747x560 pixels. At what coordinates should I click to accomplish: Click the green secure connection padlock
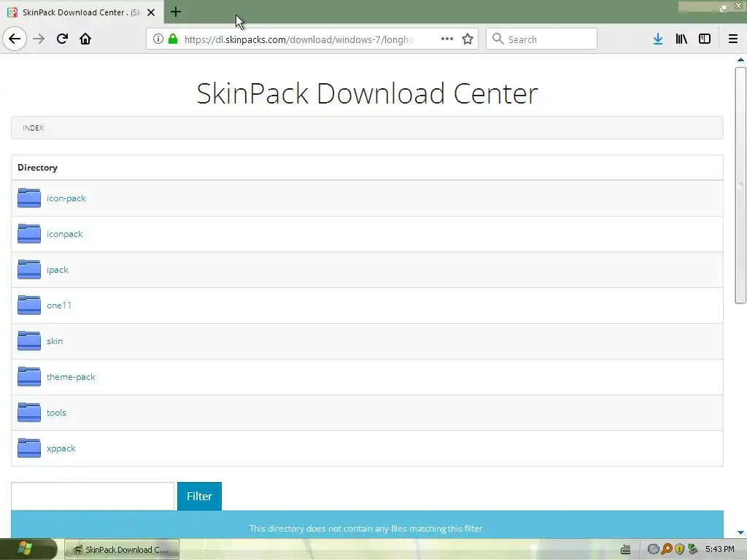pos(173,39)
